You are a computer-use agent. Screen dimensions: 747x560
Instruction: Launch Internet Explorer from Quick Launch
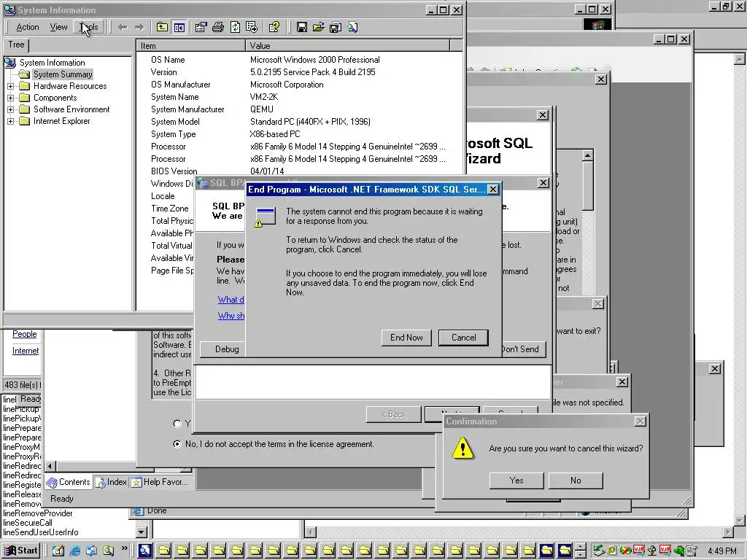click(x=75, y=551)
